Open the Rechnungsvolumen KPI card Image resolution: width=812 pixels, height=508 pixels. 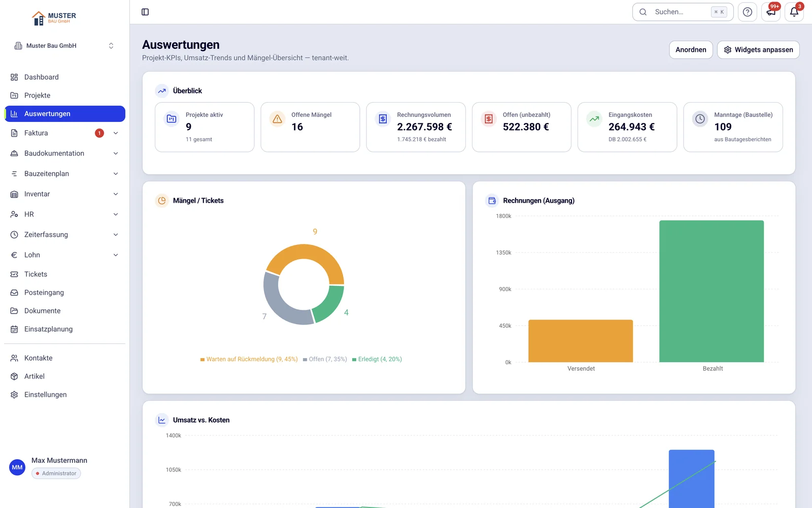416,127
